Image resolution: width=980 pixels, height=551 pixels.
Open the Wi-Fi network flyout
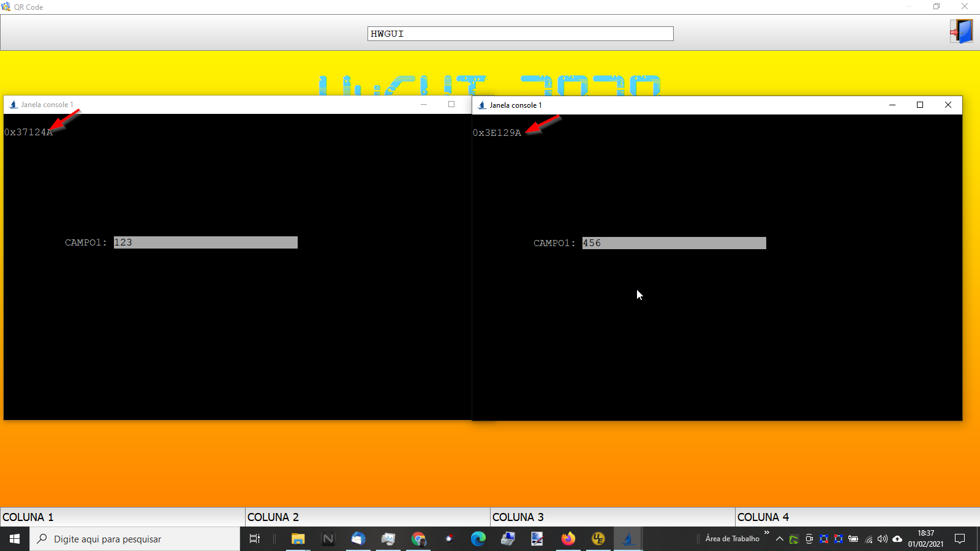[x=868, y=539]
